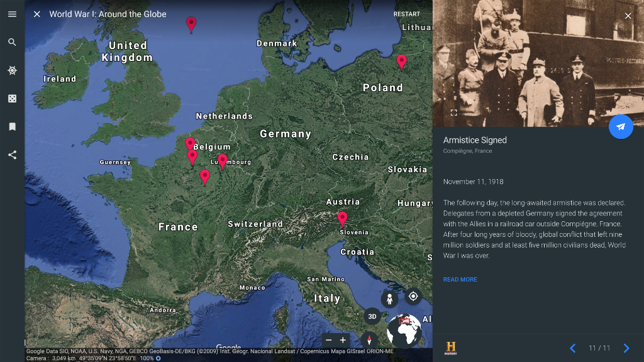Click the Czechia map label
The width and height of the screenshot is (644, 362).
[350, 157]
